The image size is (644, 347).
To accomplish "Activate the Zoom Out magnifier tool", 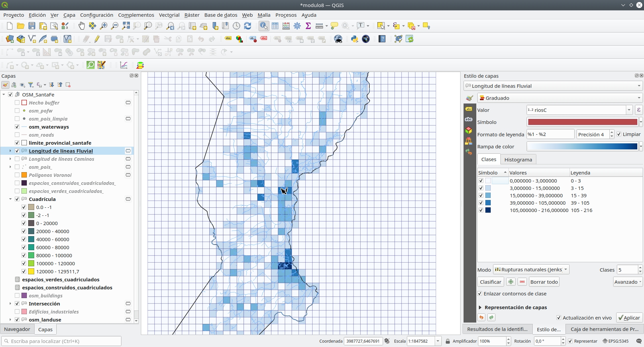I will tap(115, 26).
